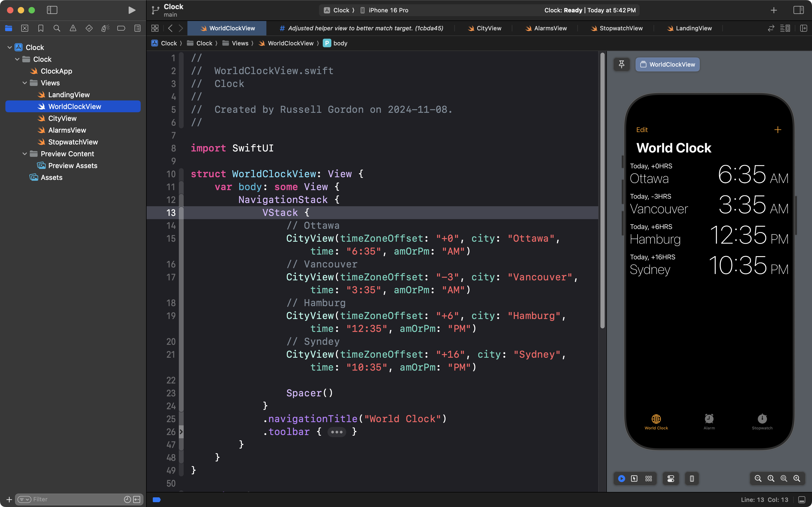Toggle the left navigator sidebar
The width and height of the screenshot is (812, 507).
(52, 10)
